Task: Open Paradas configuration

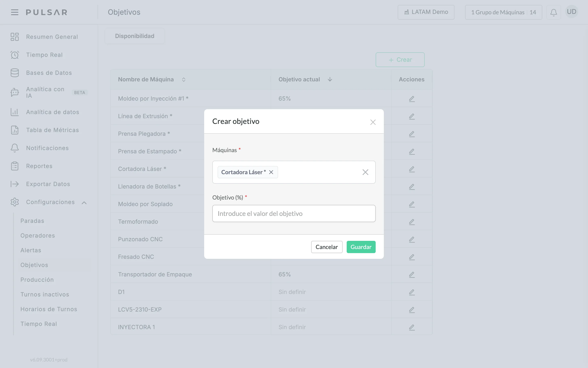Action: point(32,221)
